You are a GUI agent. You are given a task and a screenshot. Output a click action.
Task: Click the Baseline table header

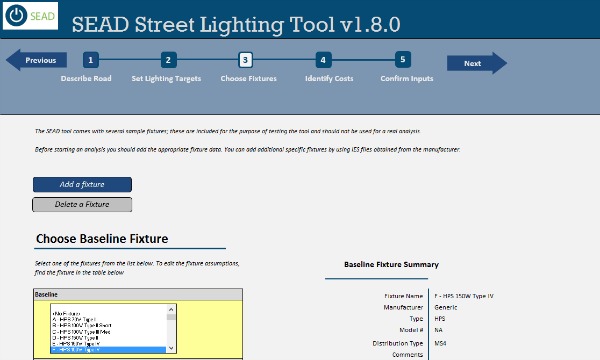tap(138, 295)
